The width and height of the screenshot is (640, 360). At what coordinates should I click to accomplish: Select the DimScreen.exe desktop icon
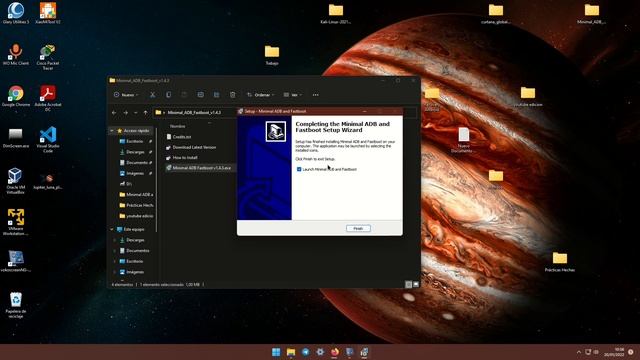point(16,138)
